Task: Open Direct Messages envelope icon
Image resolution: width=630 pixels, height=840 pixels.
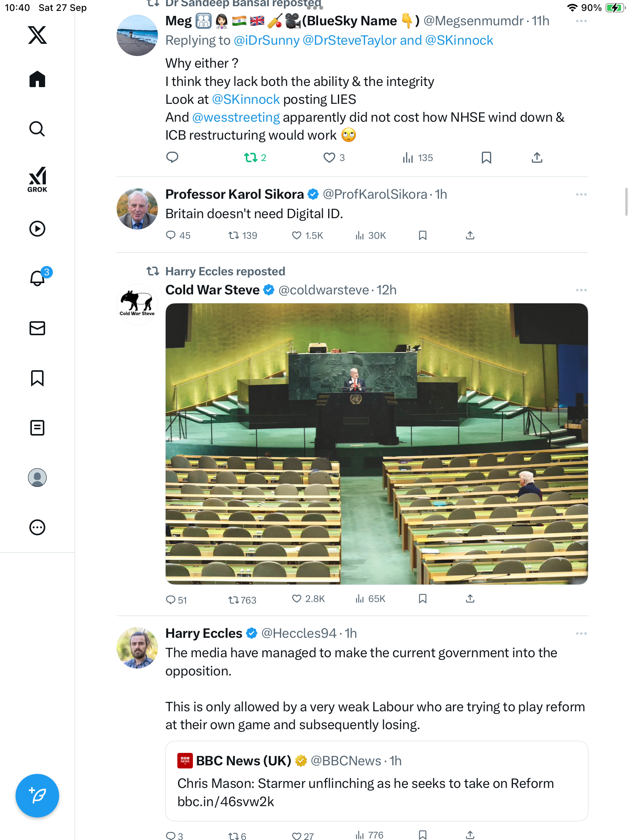Action: click(37, 328)
